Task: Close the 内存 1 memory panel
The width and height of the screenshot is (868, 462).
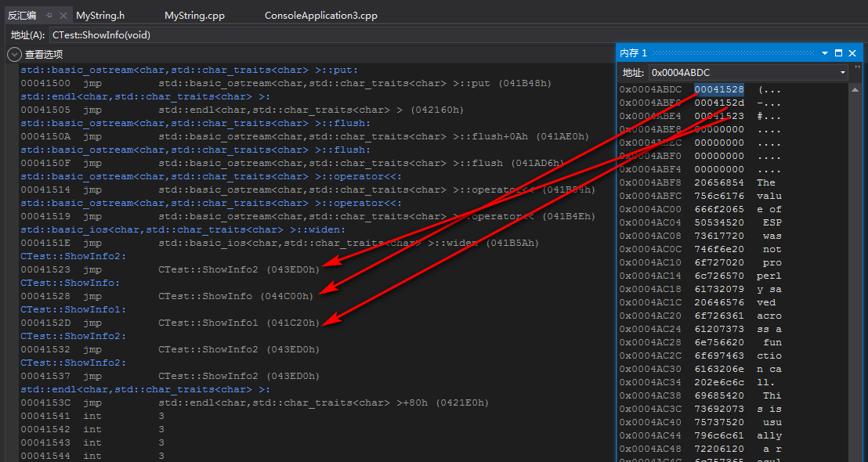Action: (x=854, y=53)
